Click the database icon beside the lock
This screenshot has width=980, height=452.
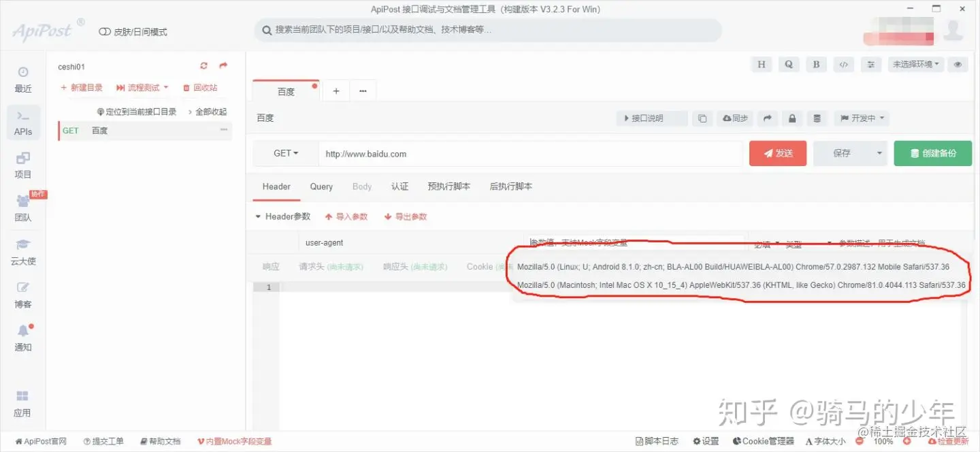click(x=817, y=118)
